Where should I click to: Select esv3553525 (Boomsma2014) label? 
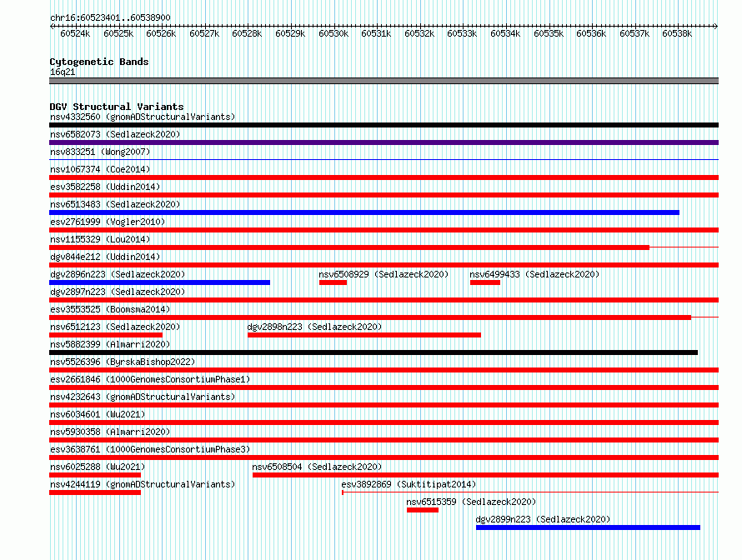tap(110, 309)
